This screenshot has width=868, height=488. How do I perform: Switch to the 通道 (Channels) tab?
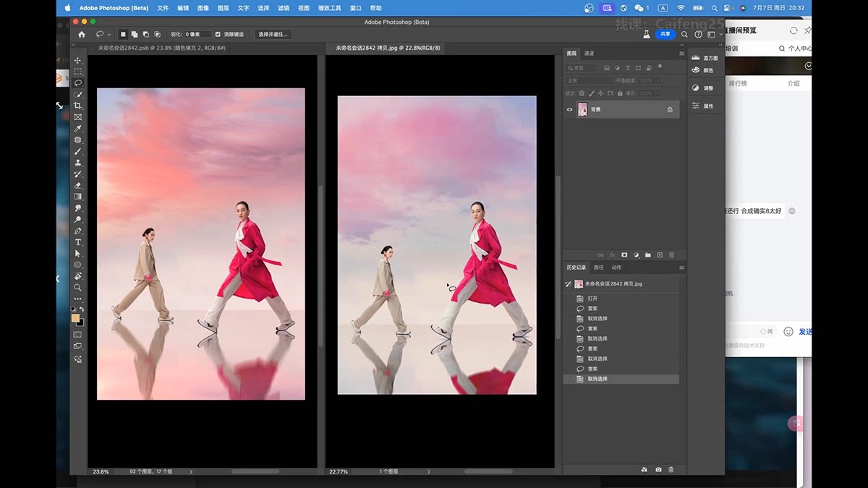[590, 53]
